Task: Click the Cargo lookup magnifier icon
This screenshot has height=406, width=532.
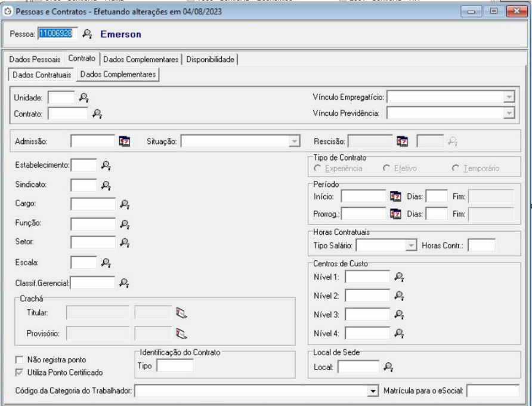Action: 125,204
